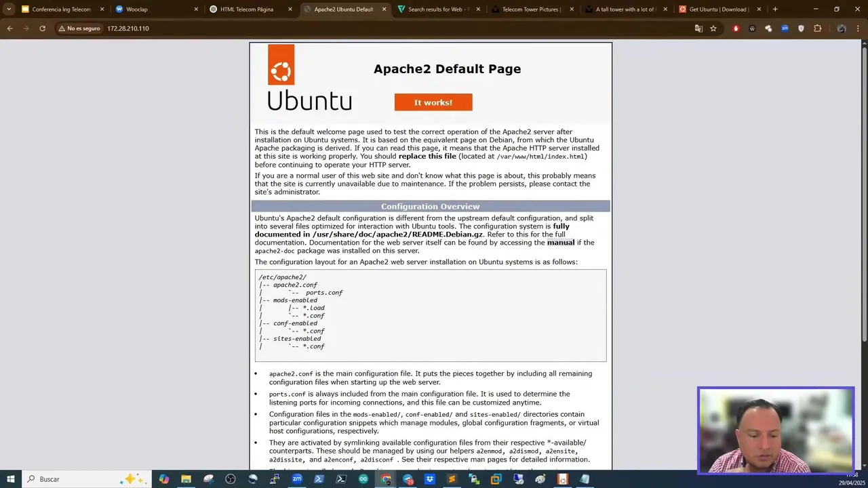Switch to the Conferencia Ing Telecom tab

click(x=61, y=9)
